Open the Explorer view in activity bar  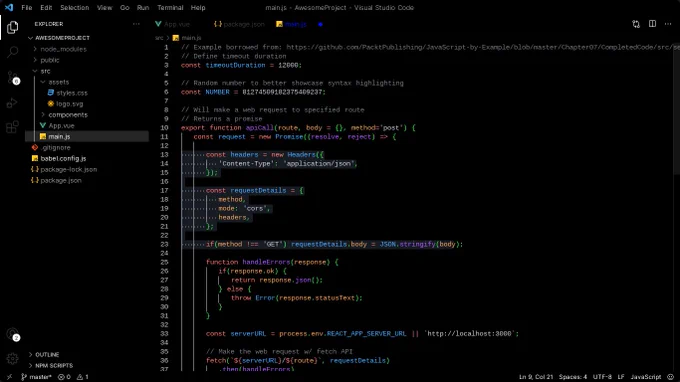13,27
